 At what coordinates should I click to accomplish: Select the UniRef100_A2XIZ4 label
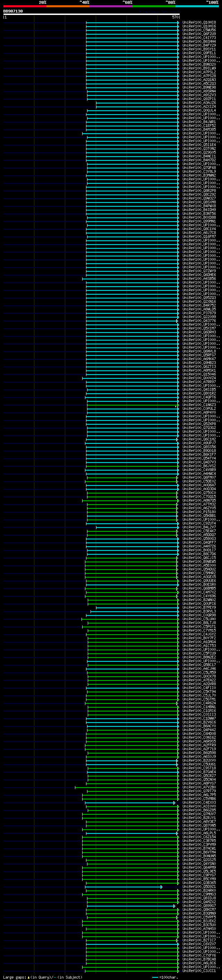click(199, 106)
